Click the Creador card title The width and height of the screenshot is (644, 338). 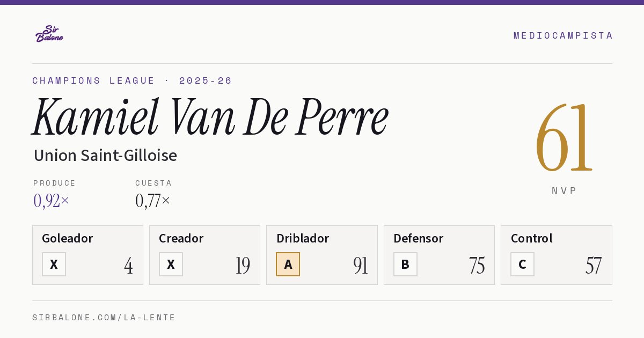[181, 238]
